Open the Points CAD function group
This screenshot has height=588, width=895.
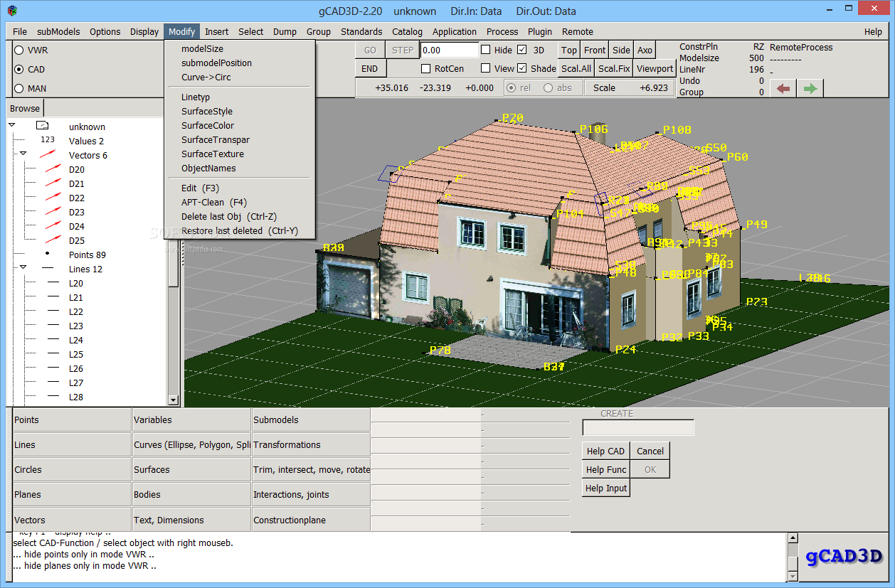click(72, 420)
